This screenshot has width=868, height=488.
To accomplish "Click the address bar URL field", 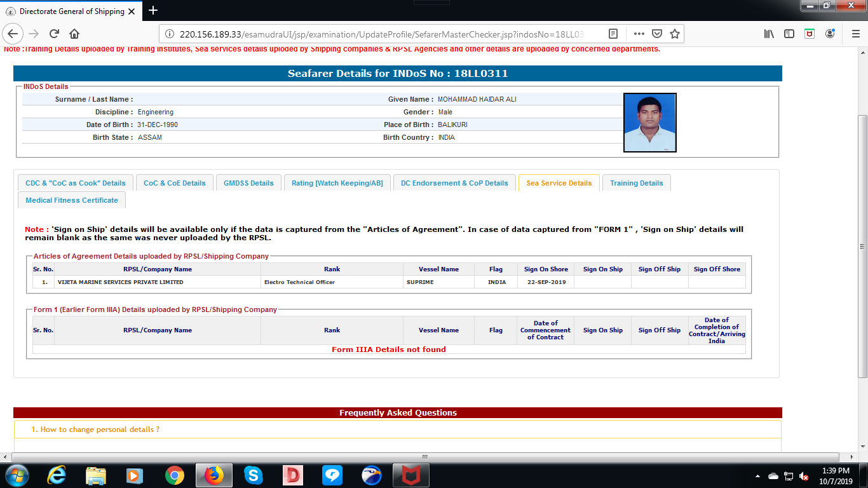I will tap(381, 34).
